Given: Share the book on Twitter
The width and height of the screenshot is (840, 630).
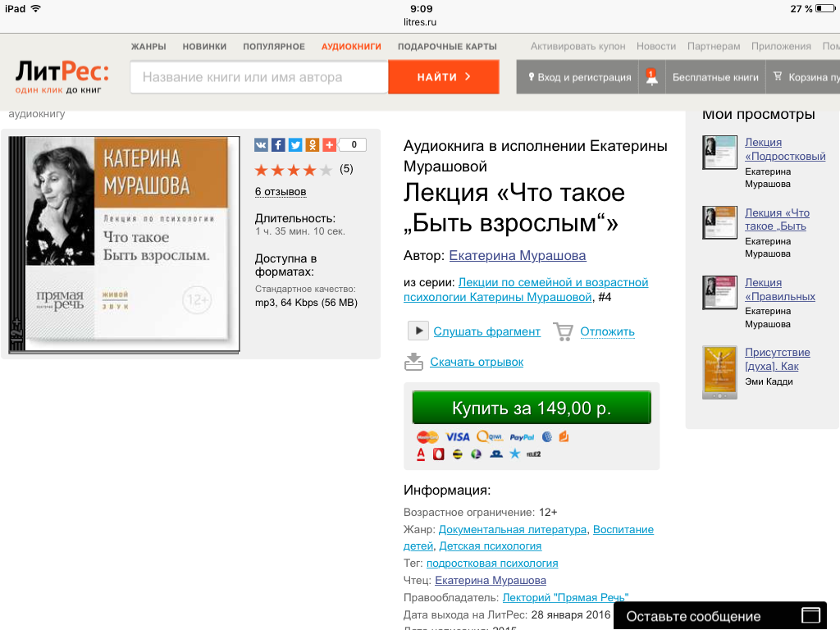Looking at the screenshot, I should tap(295, 144).
